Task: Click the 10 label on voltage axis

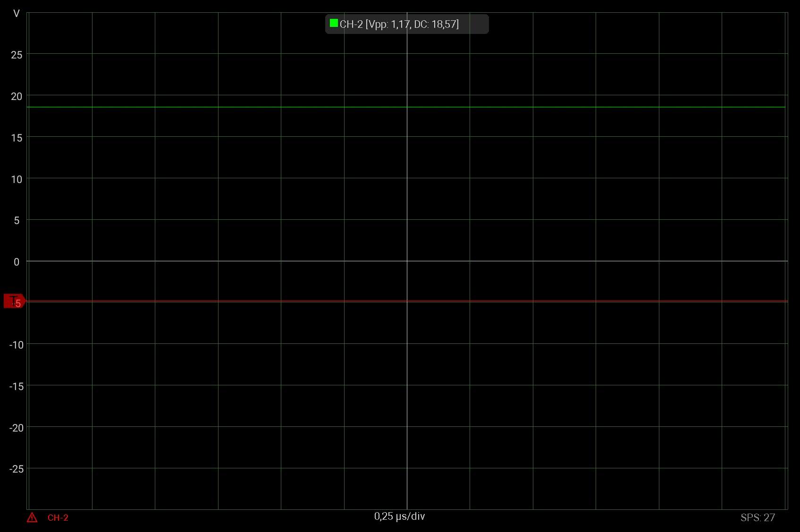Action: (x=17, y=180)
